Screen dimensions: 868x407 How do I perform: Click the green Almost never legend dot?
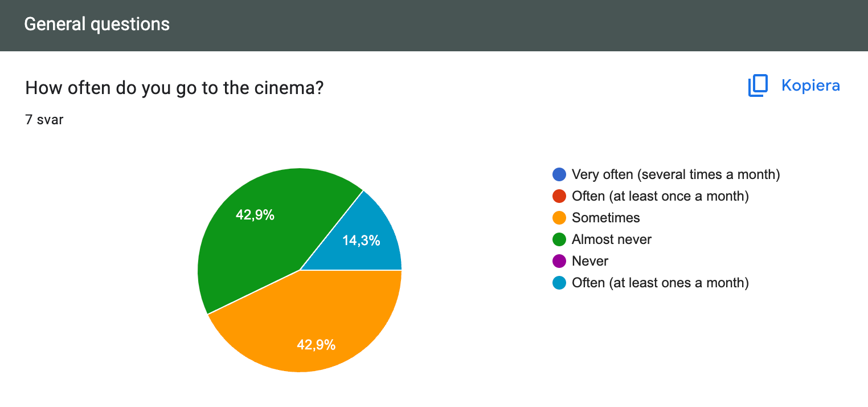point(559,239)
